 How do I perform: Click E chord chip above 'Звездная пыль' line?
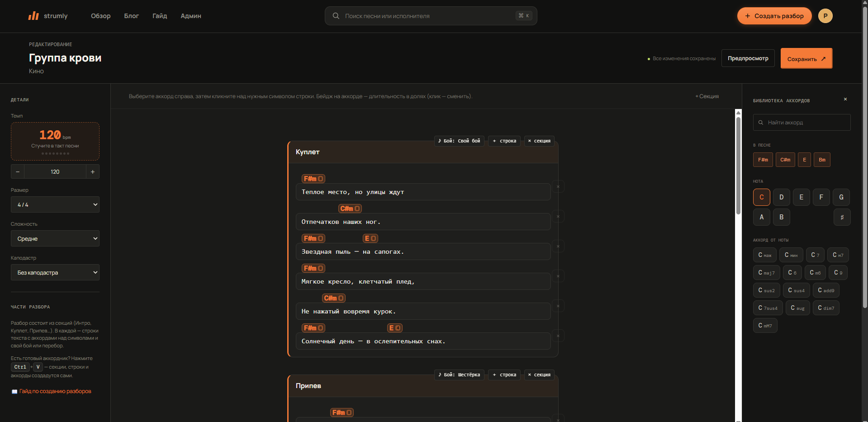click(370, 238)
